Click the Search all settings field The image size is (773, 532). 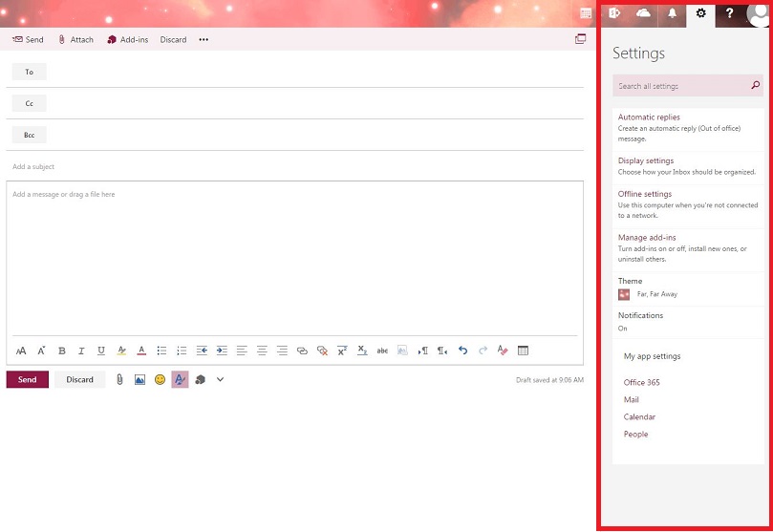click(x=680, y=86)
